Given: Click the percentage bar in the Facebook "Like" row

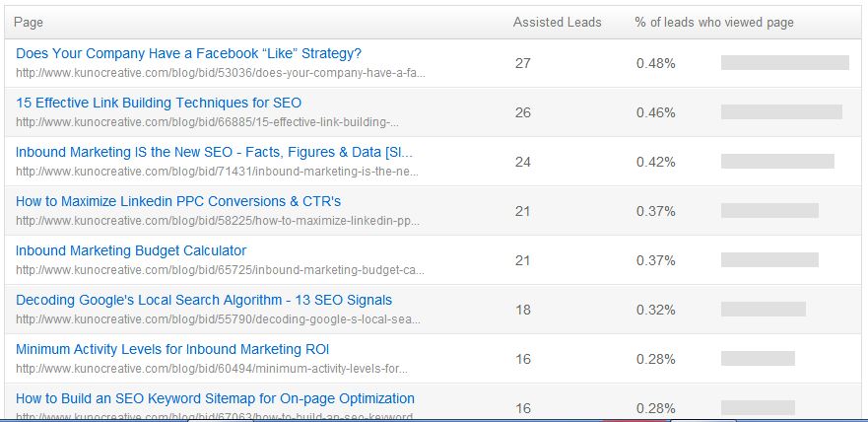Looking at the screenshot, I should 784,63.
